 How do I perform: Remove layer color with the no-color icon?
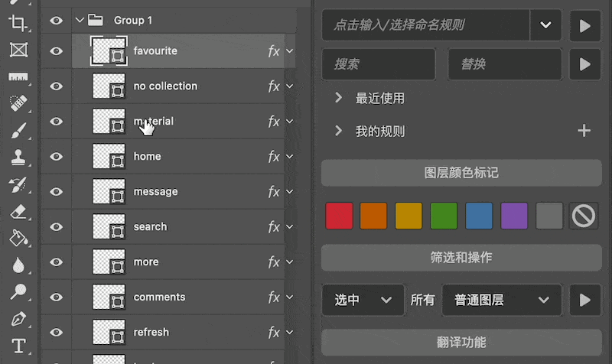coord(584,216)
